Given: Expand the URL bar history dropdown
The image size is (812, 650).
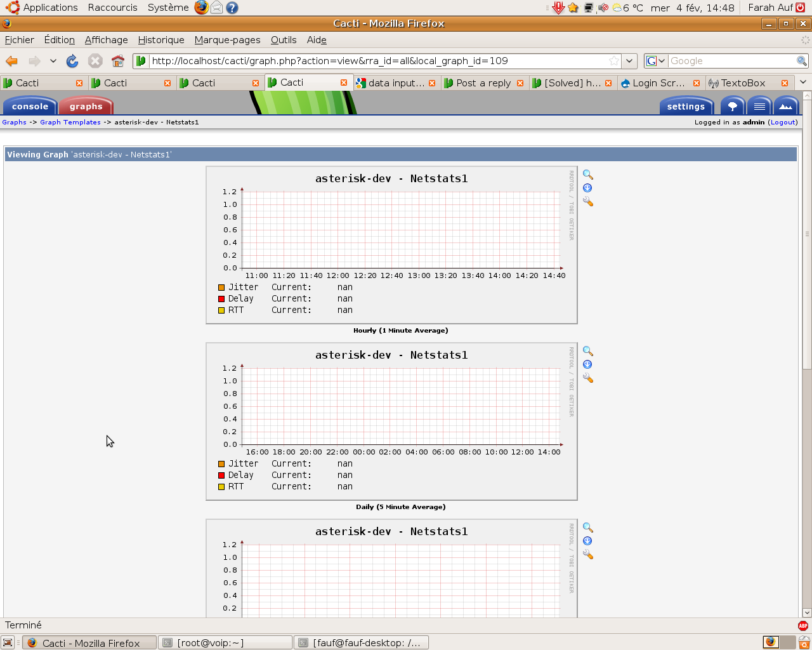Looking at the screenshot, I should click(x=629, y=61).
